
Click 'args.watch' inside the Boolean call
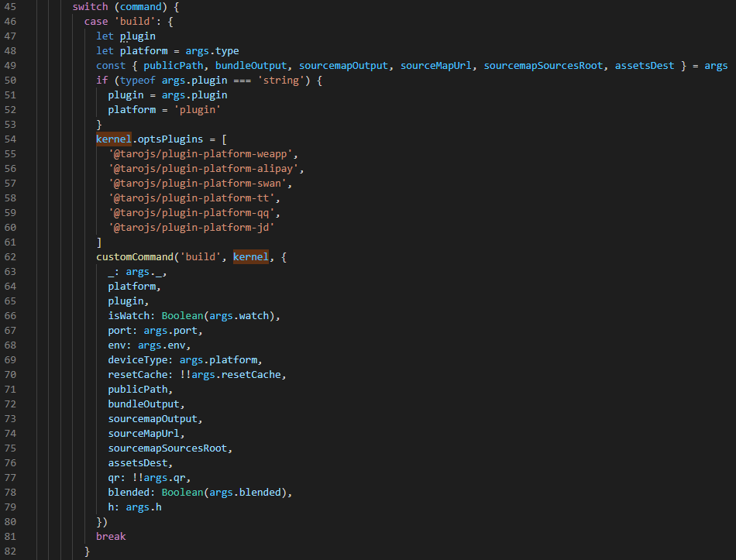click(x=239, y=316)
